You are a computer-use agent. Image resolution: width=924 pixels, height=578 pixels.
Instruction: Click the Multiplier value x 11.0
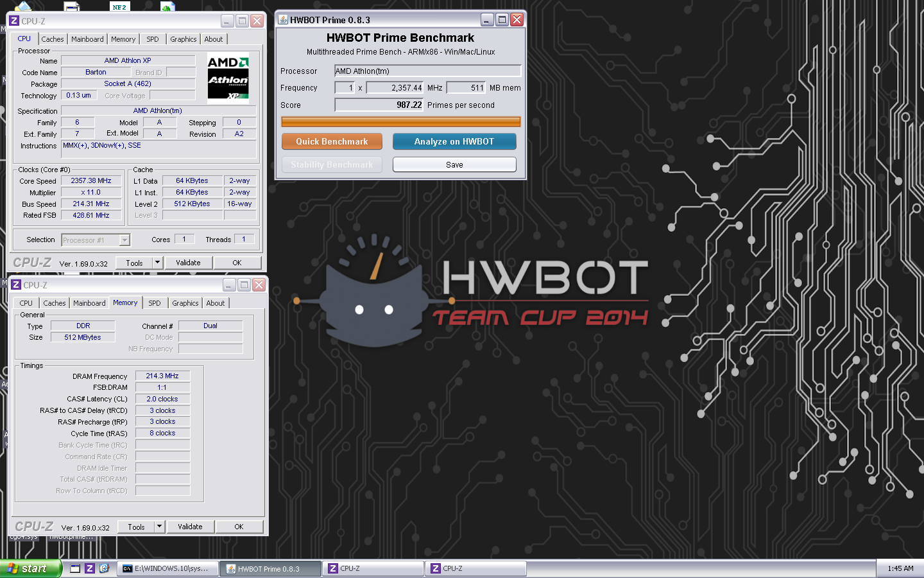[x=91, y=192]
